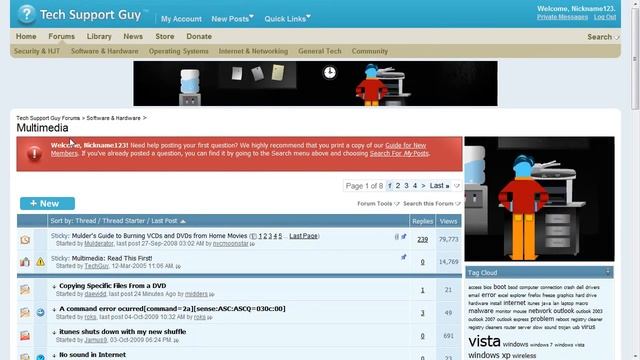The height and width of the screenshot is (360, 640).
Task: Open the Quick Links dropdown
Action: pos(287,19)
